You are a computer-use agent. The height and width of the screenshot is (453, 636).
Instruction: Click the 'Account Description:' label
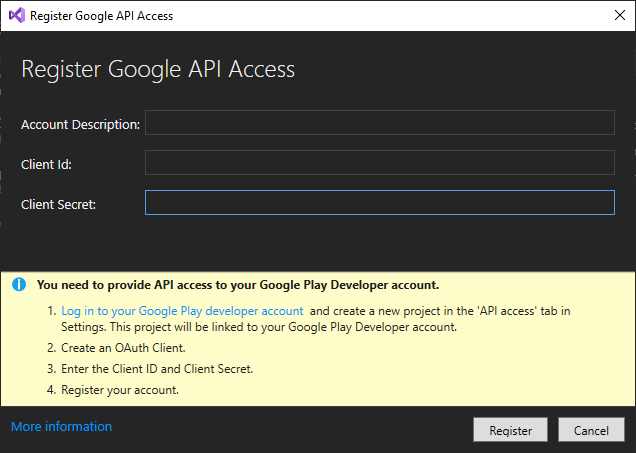80,125
